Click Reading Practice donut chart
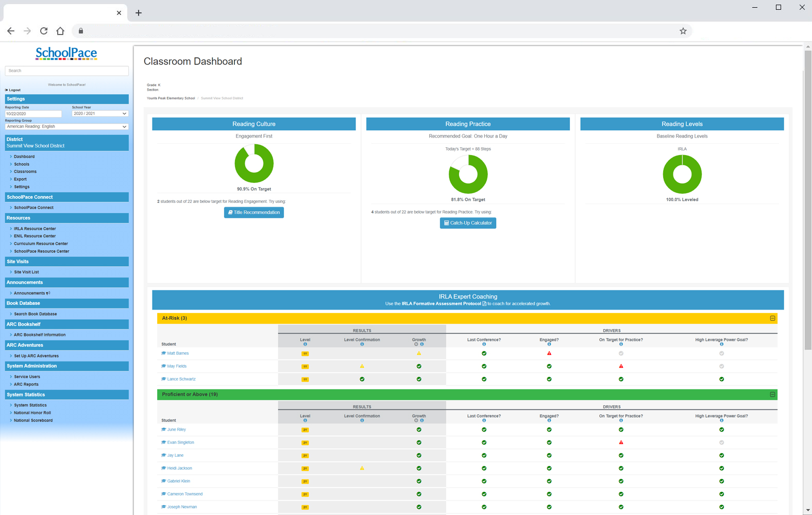812x515 pixels. click(x=468, y=174)
